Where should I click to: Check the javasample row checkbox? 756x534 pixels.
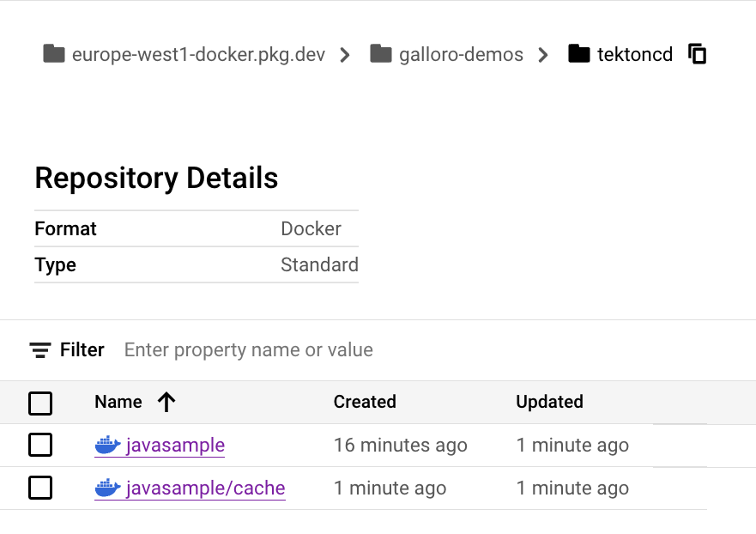pos(40,445)
